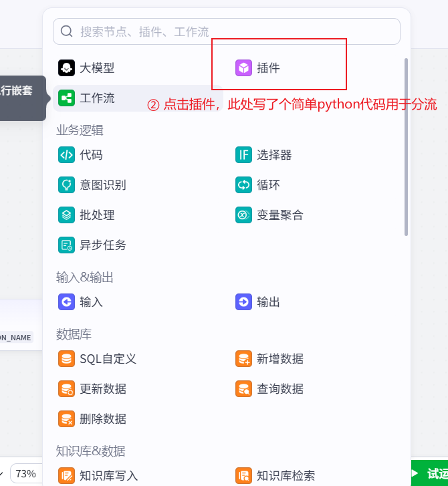Select the 选择器 entry label
The image size is (448, 486).
coord(274,154)
